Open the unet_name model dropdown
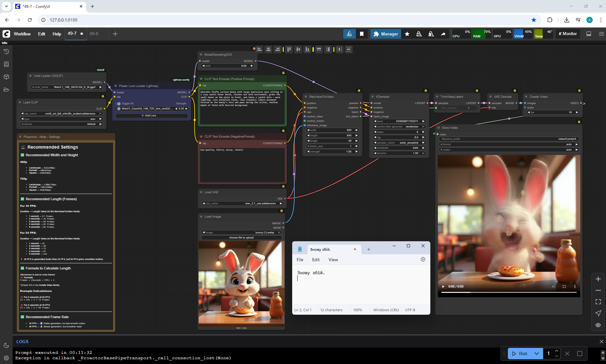This screenshot has width=606, height=364. (66, 87)
